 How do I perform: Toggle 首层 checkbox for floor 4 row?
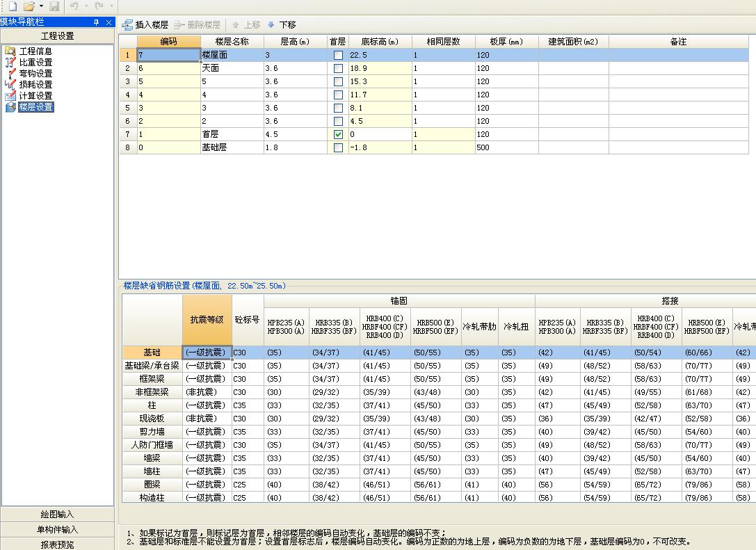click(339, 95)
